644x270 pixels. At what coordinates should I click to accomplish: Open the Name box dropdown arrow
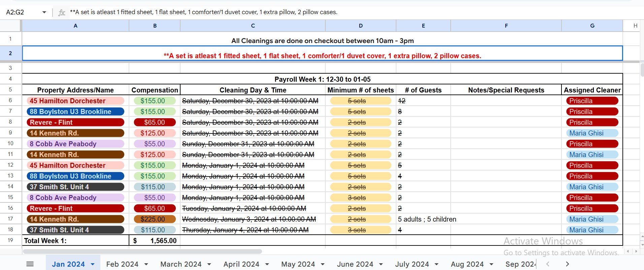pos(44,12)
